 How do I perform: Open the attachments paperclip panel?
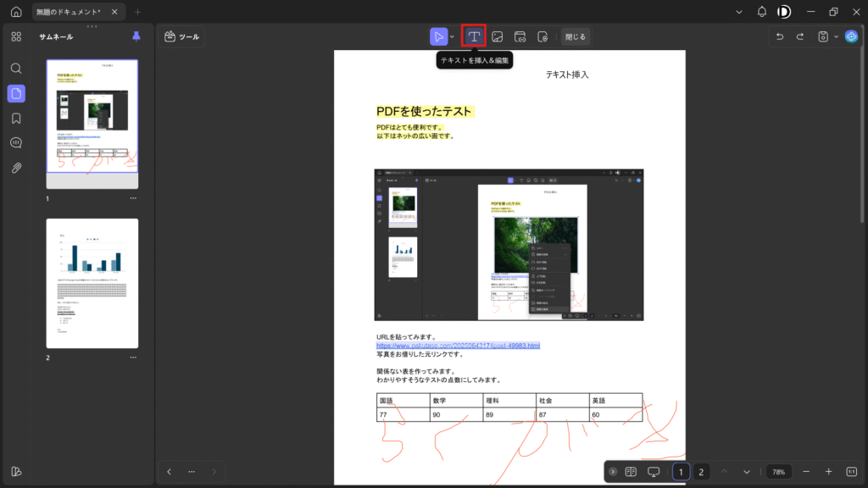point(16,168)
